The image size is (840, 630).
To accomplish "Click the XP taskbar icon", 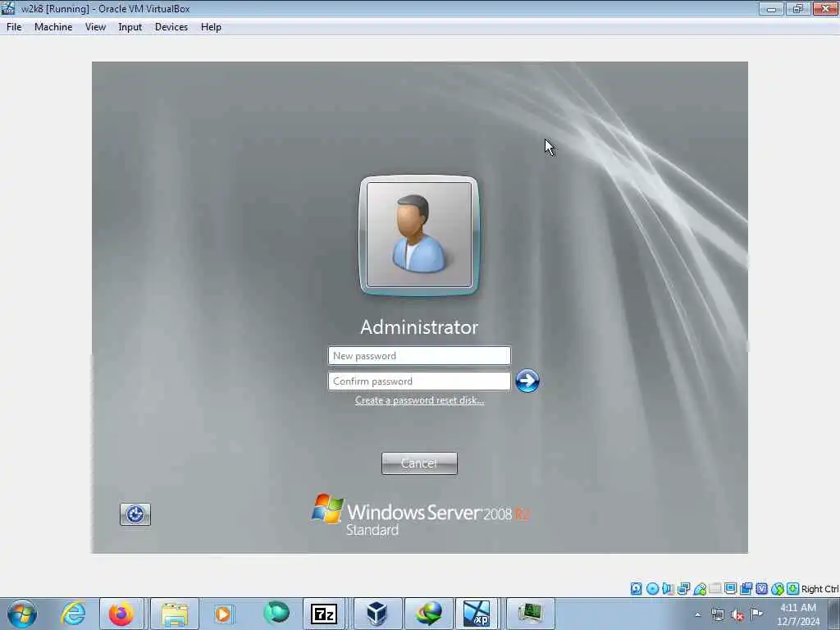I will click(477, 614).
